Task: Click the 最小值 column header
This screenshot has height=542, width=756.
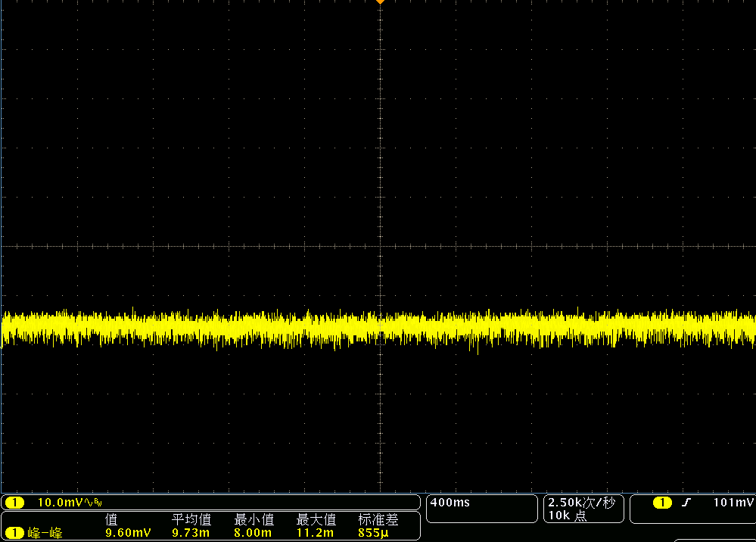Action: click(x=254, y=519)
